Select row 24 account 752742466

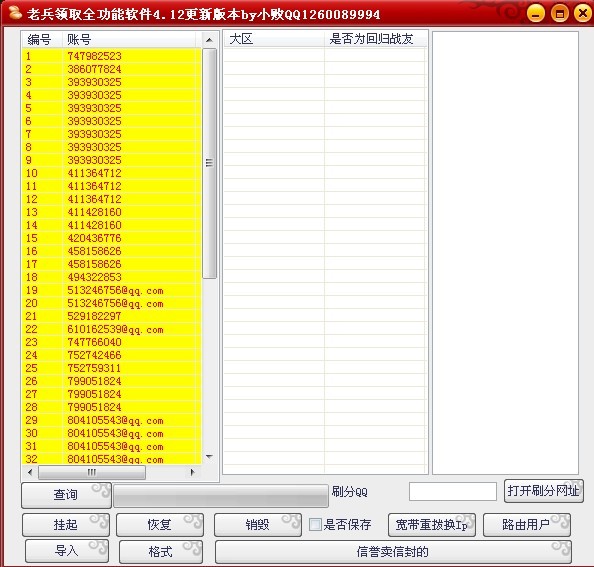click(112, 355)
